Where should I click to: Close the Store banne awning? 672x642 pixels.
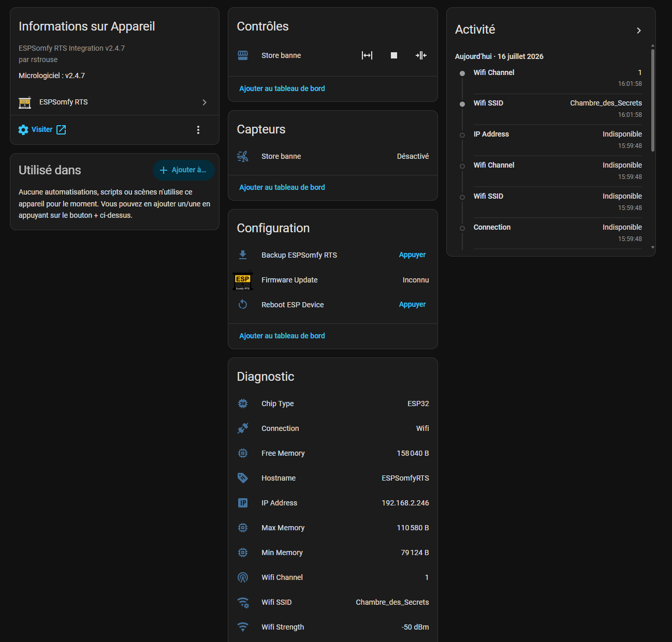(x=421, y=55)
